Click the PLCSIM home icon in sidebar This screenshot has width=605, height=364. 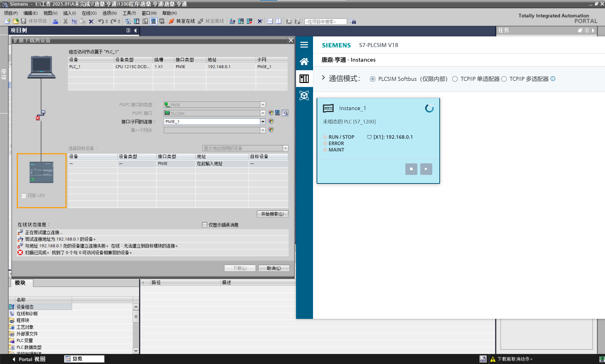304,61
